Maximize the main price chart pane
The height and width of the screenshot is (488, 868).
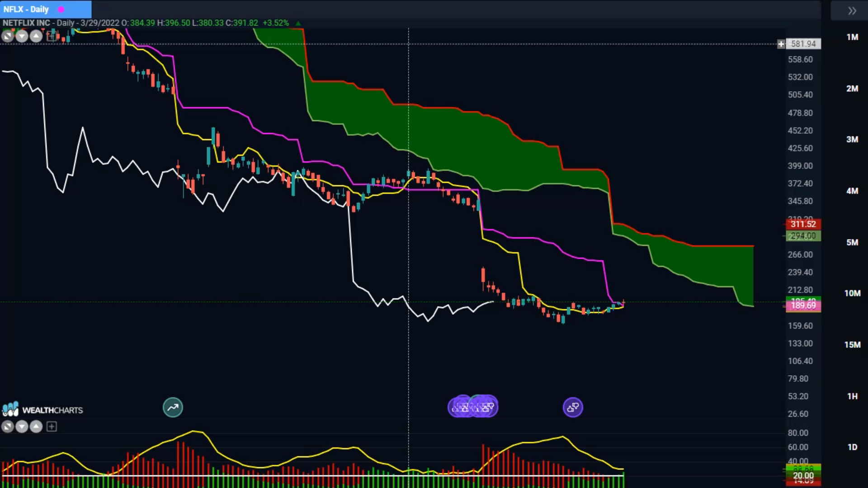point(8,36)
